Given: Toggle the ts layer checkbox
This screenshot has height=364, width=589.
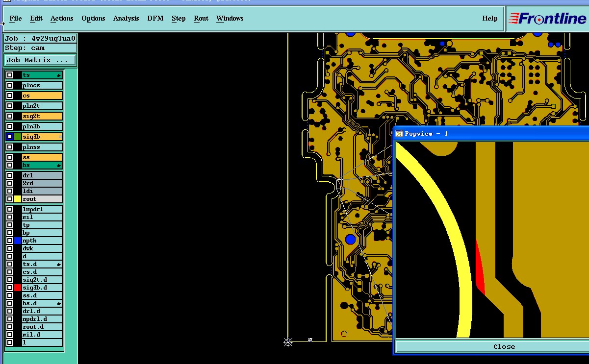Looking at the screenshot, I should coord(10,75).
